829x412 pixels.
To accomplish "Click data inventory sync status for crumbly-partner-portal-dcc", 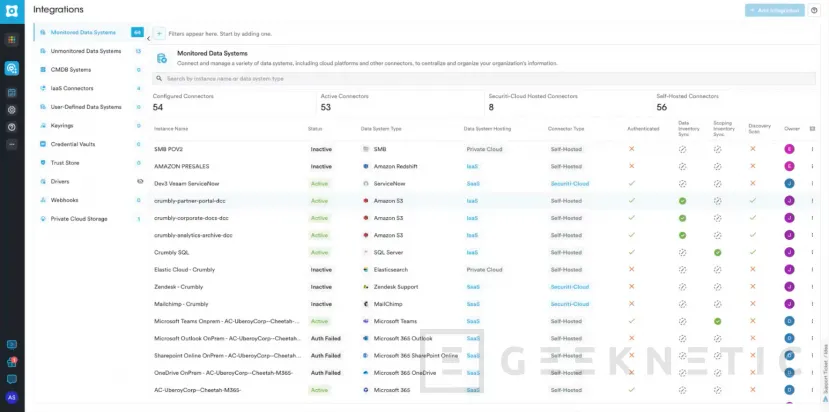I will click(683, 201).
